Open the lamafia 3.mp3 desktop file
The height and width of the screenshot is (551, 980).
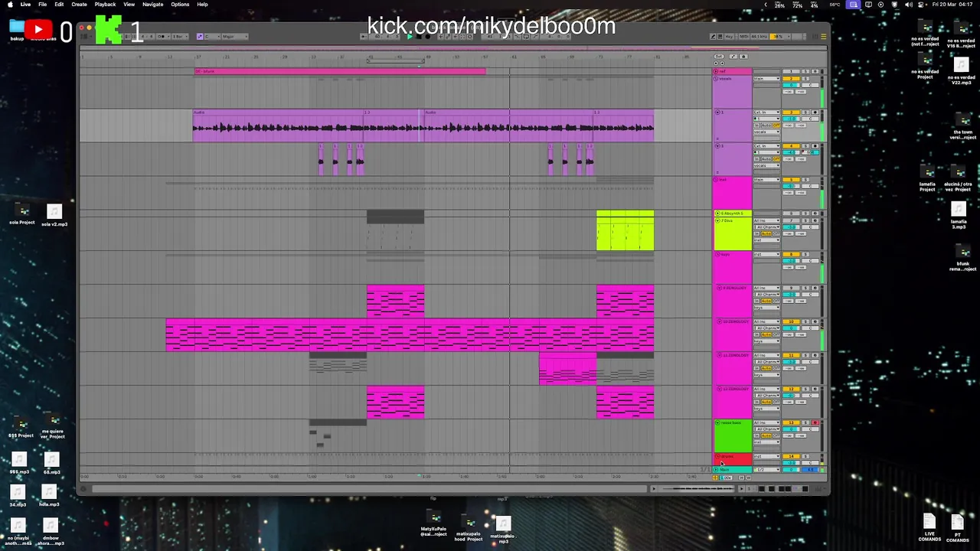point(959,216)
